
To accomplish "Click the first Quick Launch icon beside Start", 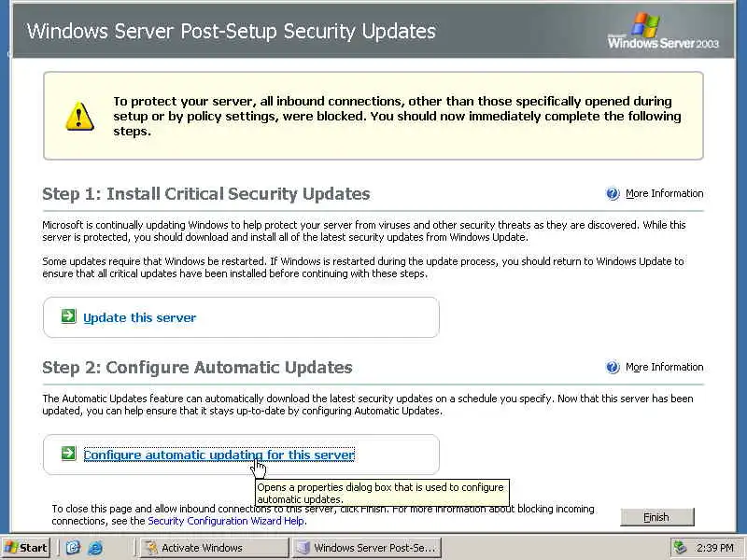I will point(72,548).
